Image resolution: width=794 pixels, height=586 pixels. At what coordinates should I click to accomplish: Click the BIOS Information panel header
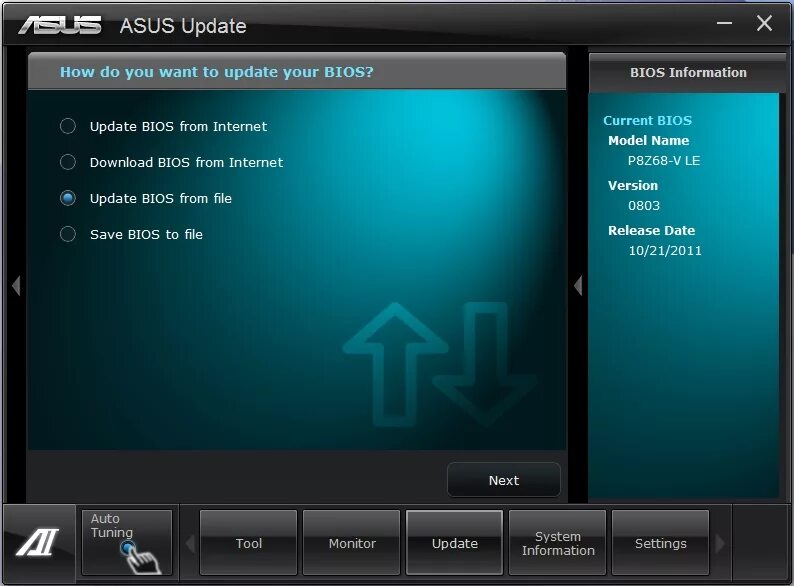coord(688,72)
